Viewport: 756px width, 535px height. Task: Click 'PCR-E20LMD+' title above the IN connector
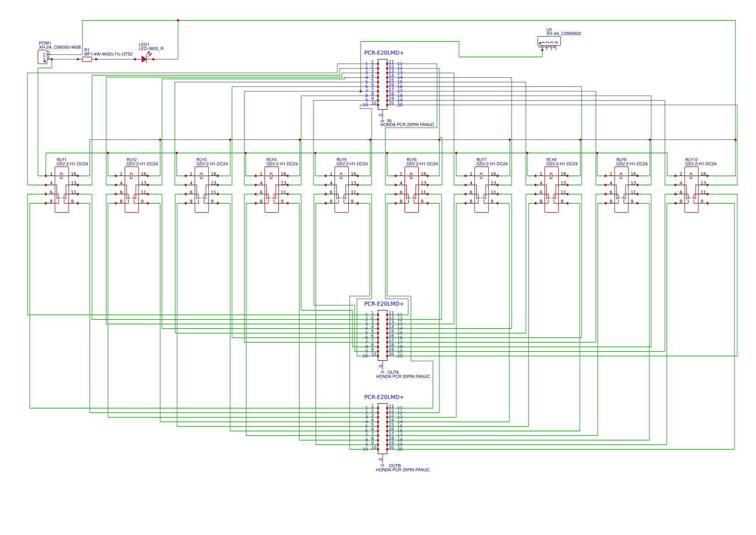(384, 53)
